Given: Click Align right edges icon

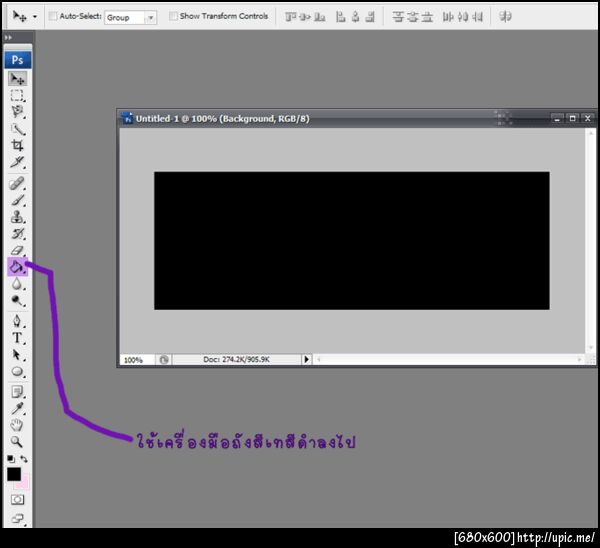Looking at the screenshot, I should [x=370, y=17].
